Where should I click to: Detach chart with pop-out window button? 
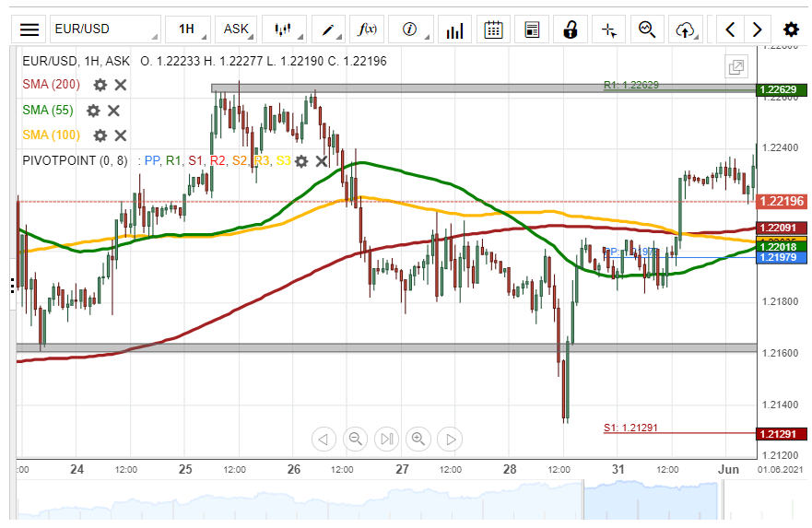[x=736, y=66]
